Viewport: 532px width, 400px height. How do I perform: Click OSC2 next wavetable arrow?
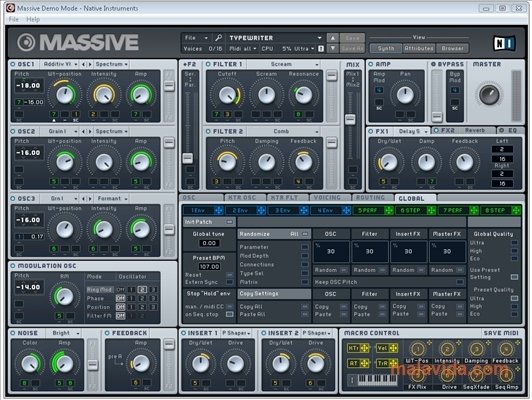click(x=90, y=131)
